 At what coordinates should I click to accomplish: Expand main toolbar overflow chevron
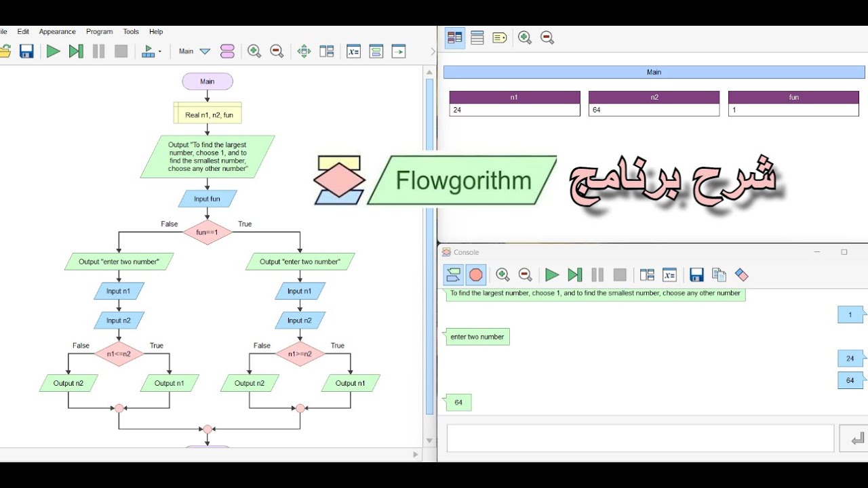pyautogui.click(x=433, y=52)
